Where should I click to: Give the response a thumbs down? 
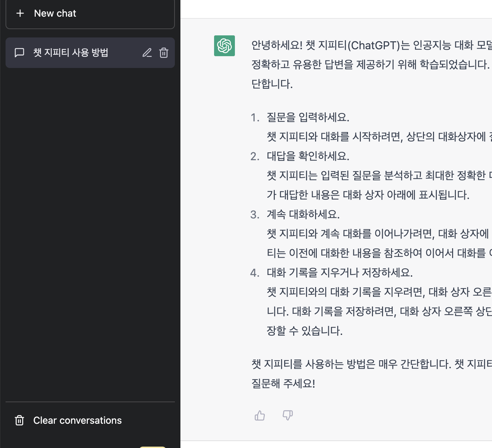click(x=288, y=415)
